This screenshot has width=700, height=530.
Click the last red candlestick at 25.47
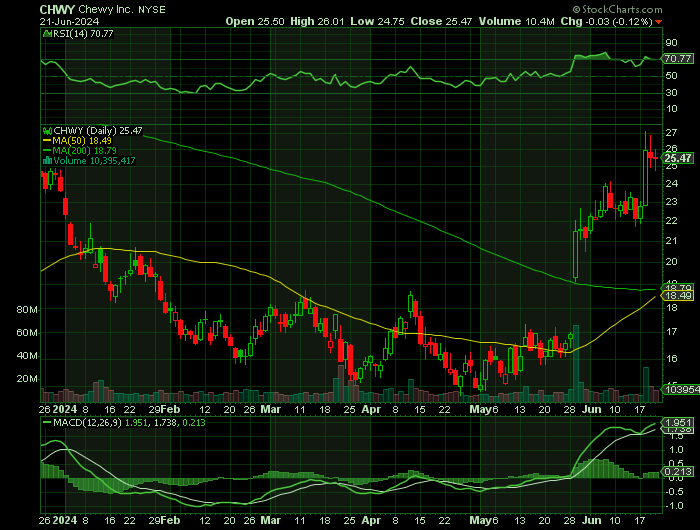[x=655, y=159]
